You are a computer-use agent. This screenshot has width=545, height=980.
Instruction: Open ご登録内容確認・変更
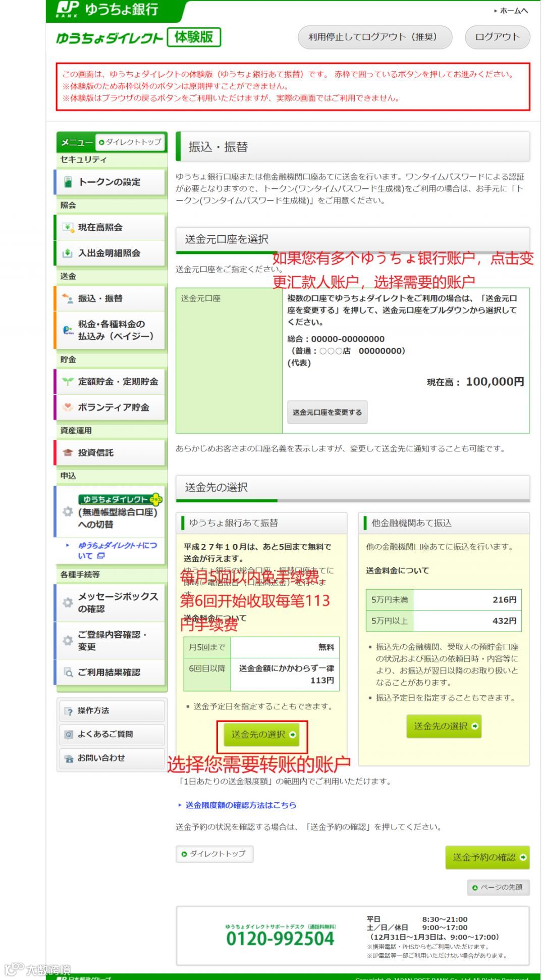[110, 640]
